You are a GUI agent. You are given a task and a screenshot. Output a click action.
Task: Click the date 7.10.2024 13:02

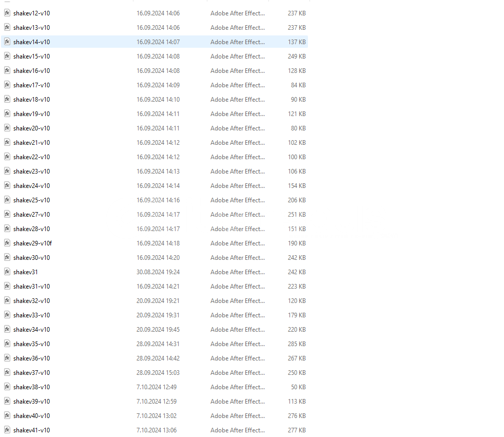point(156,416)
